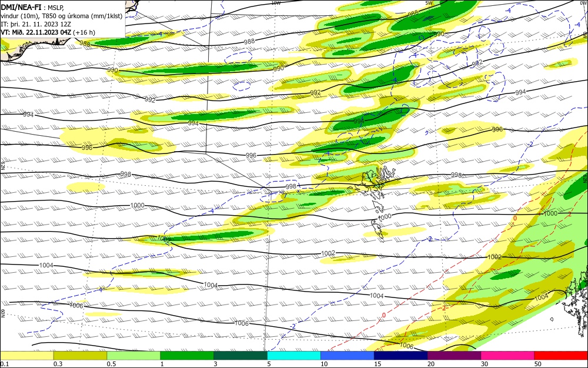Click the legend value "50"
The height and width of the screenshot is (368, 588).
[x=538, y=364]
